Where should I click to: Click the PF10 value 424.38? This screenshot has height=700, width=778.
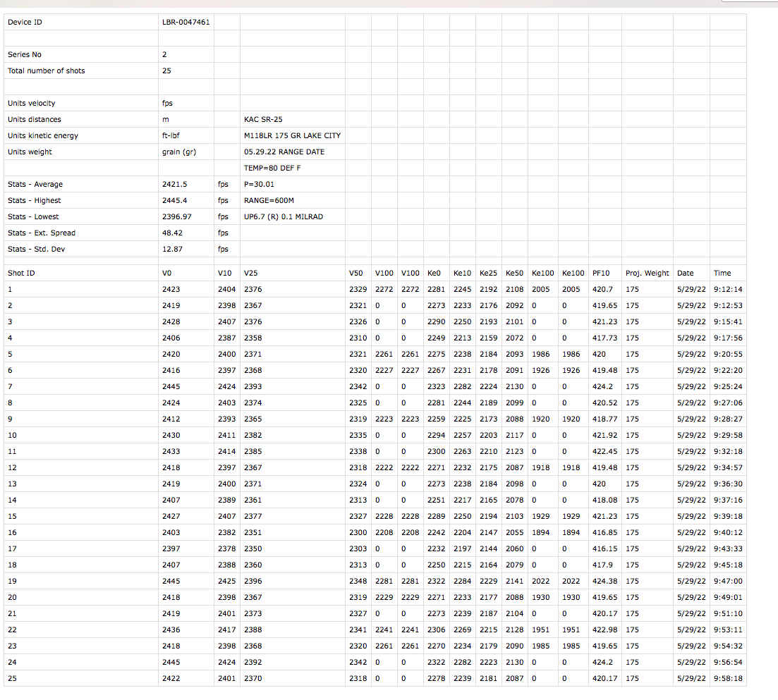(604, 581)
